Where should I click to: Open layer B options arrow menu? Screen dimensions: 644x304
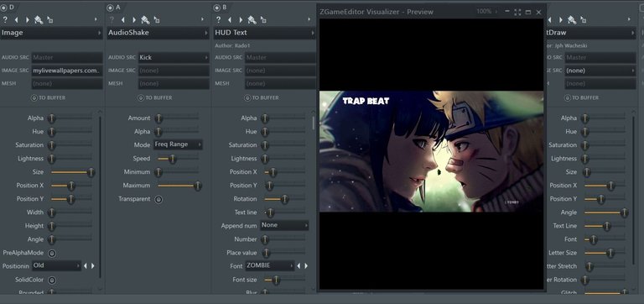[309, 19]
